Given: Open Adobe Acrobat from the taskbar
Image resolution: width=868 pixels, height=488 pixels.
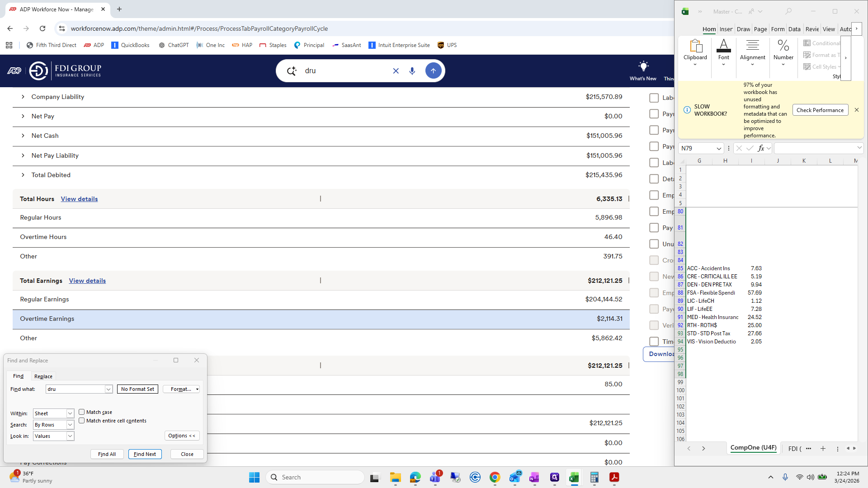Looking at the screenshot, I should click(x=614, y=477).
